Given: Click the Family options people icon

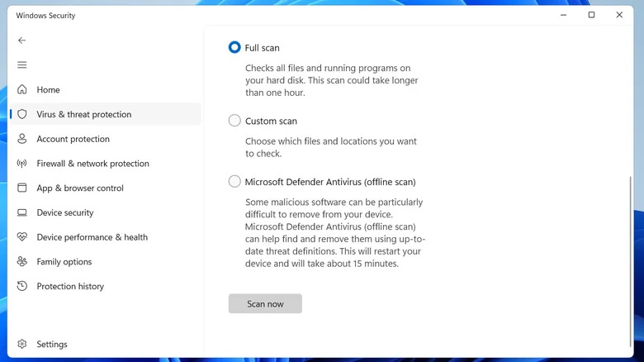Looking at the screenshot, I should tap(21, 262).
